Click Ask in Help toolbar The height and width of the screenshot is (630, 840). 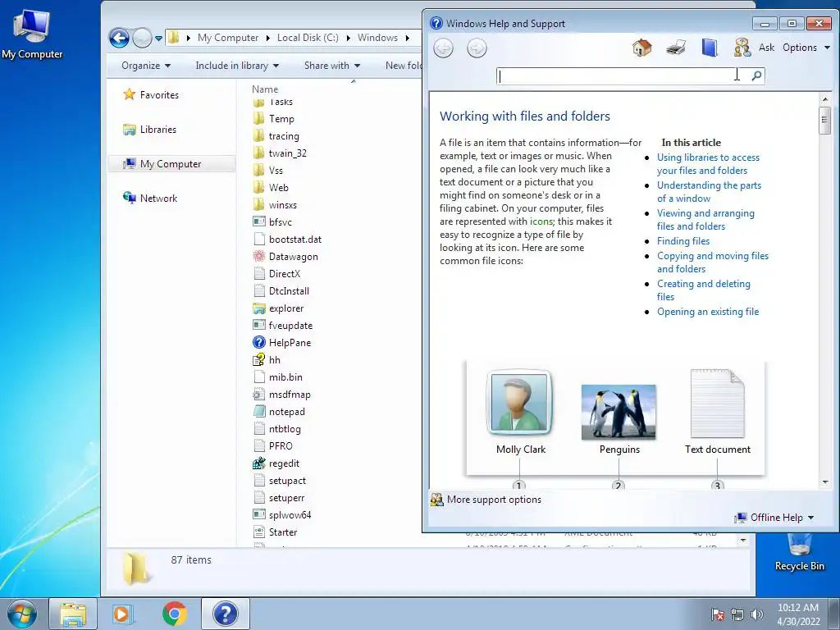click(x=766, y=48)
